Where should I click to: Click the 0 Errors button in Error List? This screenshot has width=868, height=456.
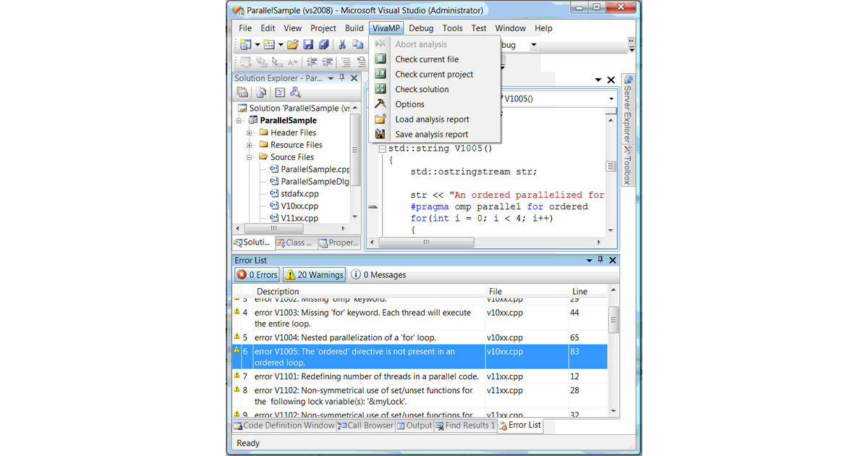[256, 274]
